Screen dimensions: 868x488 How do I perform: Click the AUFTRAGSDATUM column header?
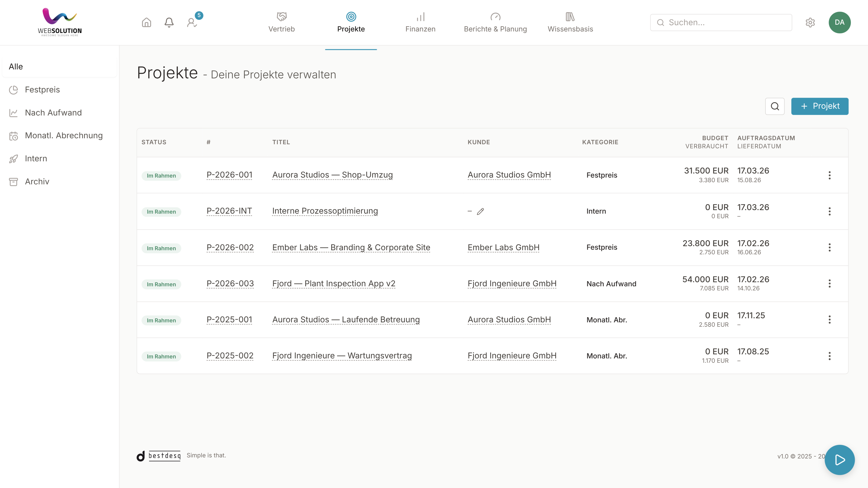coord(766,138)
